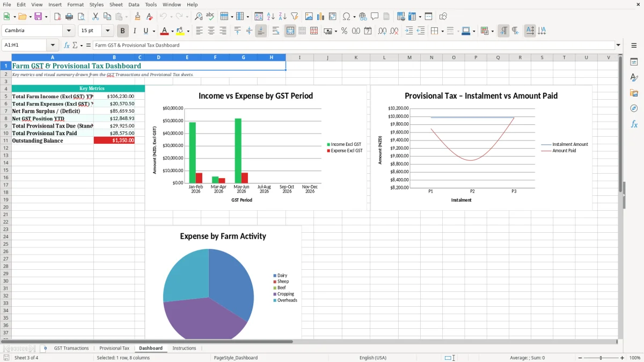Switch to Instructions sheet tab
This screenshot has width=644, height=362.
(x=184, y=348)
